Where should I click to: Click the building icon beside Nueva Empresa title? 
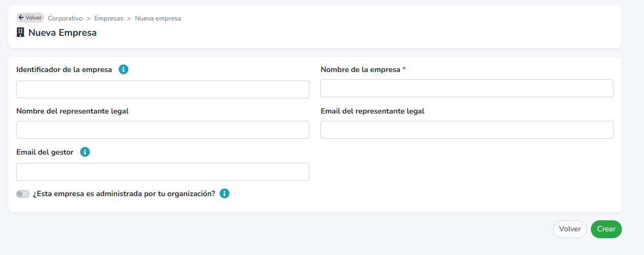[21, 33]
